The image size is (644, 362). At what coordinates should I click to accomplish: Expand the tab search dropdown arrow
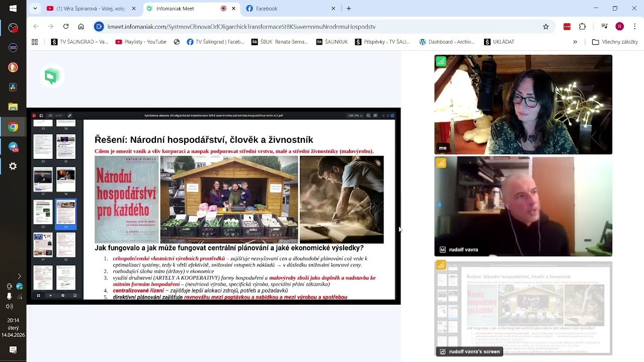(x=35, y=9)
